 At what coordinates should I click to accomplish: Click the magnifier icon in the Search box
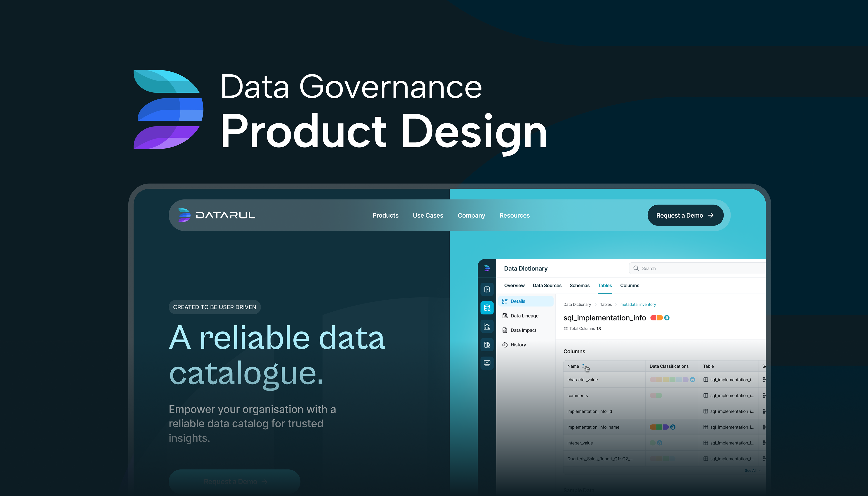(x=636, y=268)
